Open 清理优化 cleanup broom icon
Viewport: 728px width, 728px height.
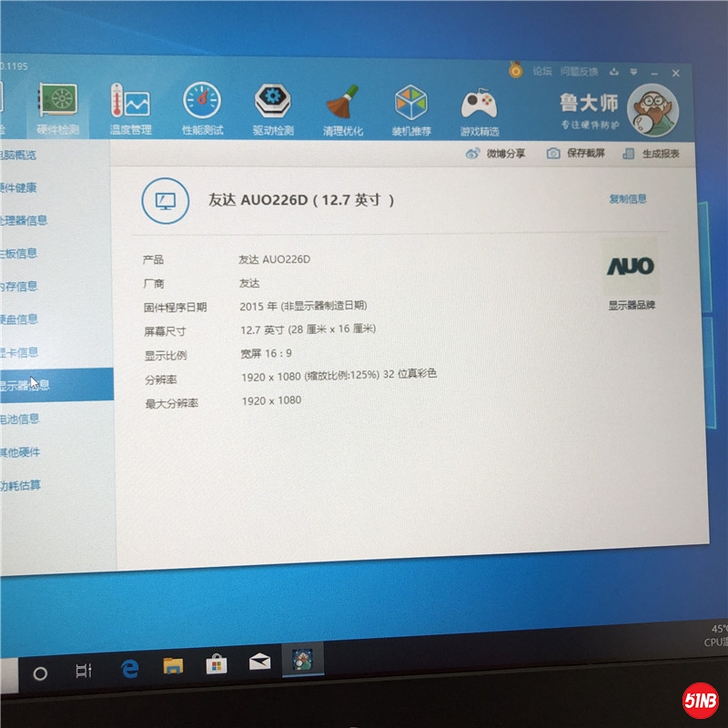(343, 110)
